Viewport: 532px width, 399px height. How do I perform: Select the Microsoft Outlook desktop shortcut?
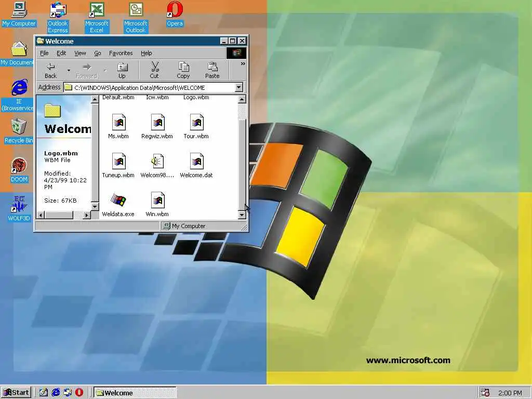click(136, 17)
